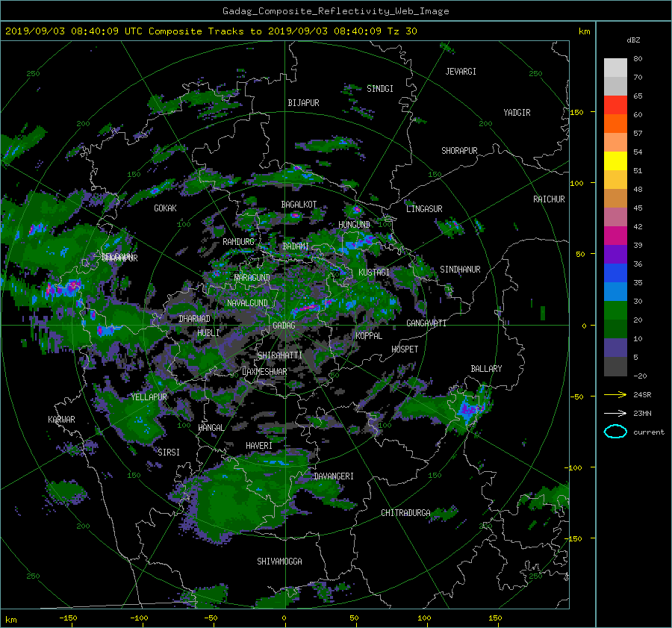The height and width of the screenshot is (628, 672).
Task: Click the HAVERI city label
Action: 259,446
